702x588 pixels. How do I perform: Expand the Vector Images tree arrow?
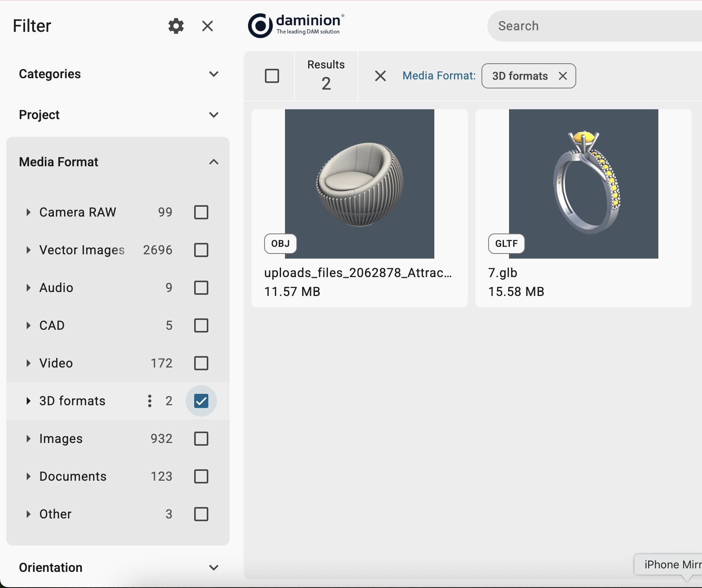[x=28, y=250]
